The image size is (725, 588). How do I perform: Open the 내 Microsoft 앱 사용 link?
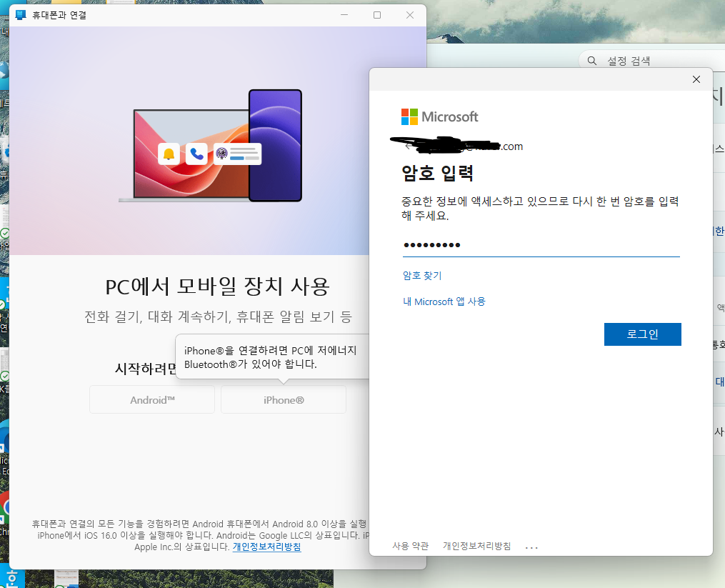[x=444, y=302]
